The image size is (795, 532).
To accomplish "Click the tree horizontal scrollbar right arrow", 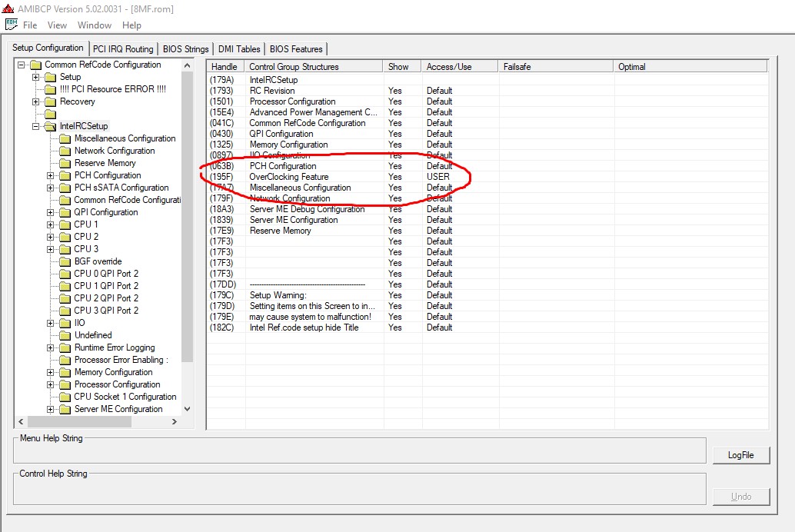I will (175, 421).
